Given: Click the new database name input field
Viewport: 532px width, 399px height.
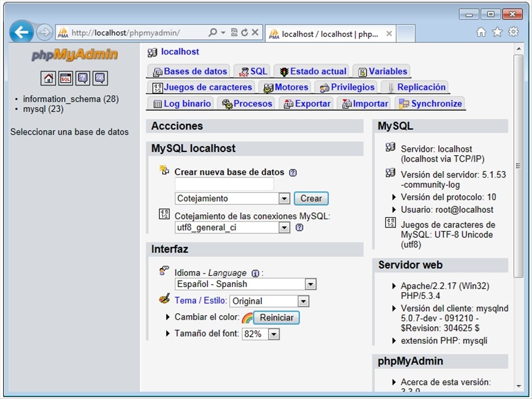Looking at the screenshot, I should click(x=224, y=184).
